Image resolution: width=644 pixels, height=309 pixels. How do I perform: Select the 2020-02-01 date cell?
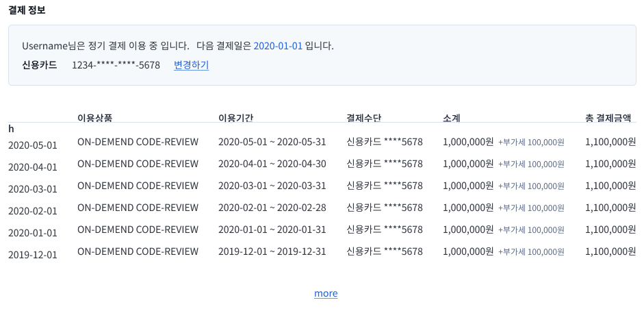pyautogui.click(x=33, y=211)
